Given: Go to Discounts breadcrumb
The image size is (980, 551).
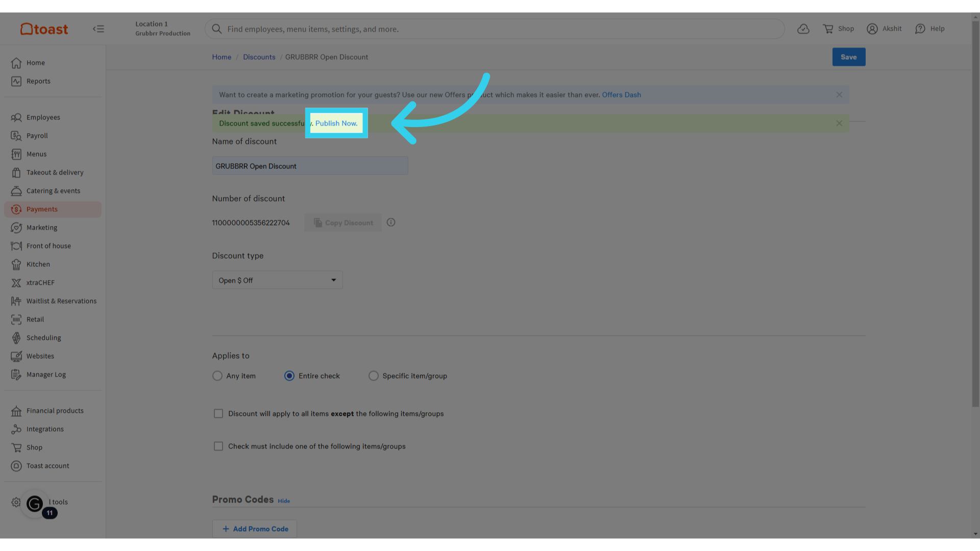Looking at the screenshot, I should (259, 57).
